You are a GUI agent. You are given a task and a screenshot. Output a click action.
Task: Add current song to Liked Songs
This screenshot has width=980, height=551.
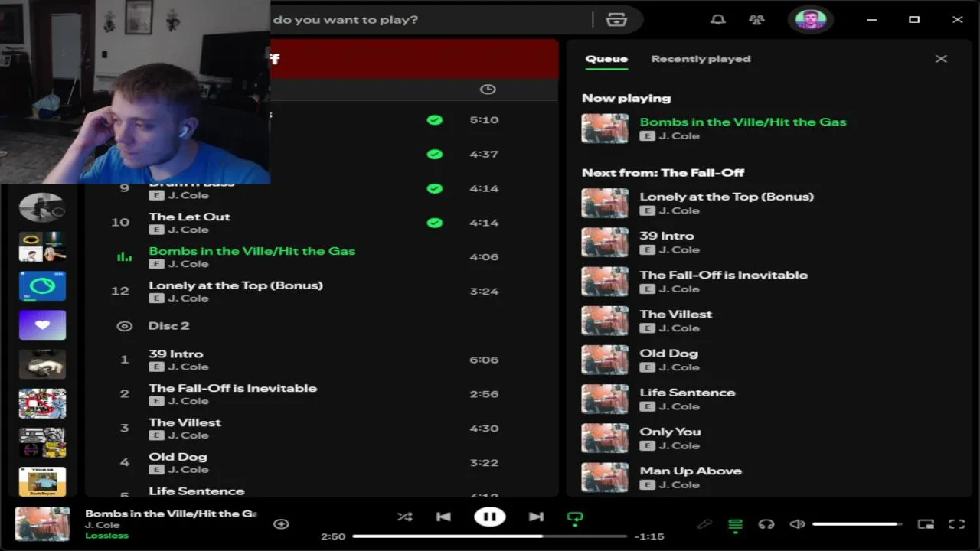pyautogui.click(x=281, y=524)
